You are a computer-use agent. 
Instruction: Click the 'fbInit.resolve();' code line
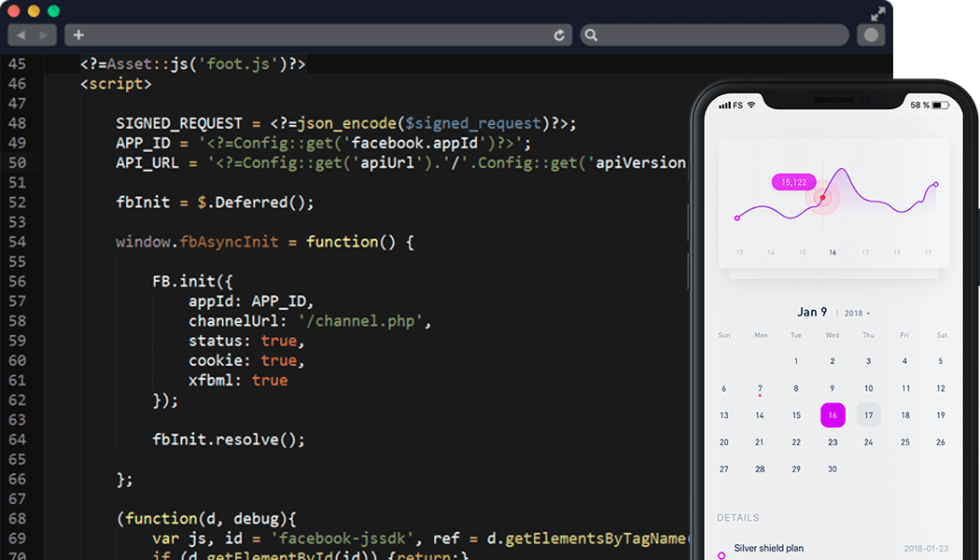click(229, 440)
